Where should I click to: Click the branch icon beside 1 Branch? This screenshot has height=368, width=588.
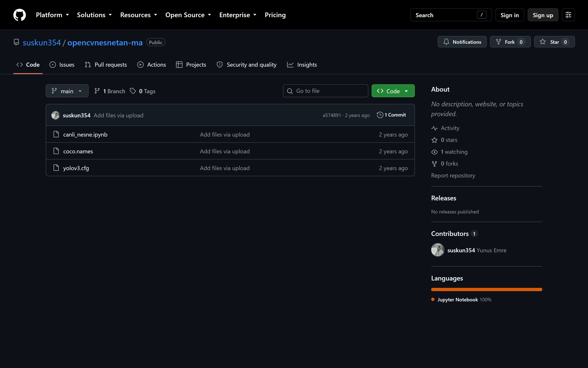(x=97, y=91)
